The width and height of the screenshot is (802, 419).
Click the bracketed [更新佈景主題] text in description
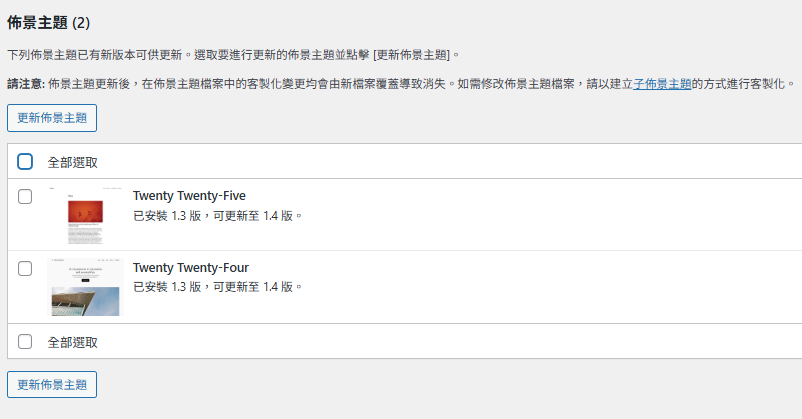pos(414,54)
